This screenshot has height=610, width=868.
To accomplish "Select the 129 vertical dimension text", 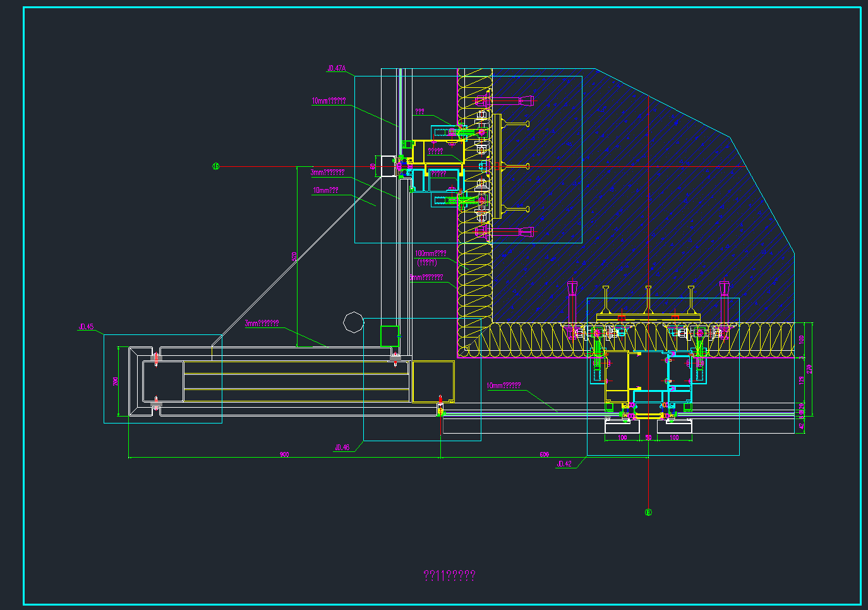I will coord(802,381).
